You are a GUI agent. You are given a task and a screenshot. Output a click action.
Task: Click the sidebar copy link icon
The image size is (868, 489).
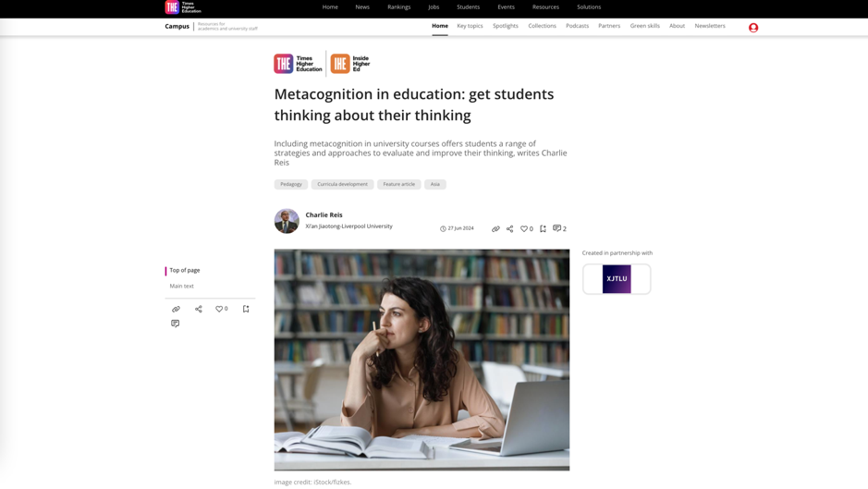point(176,309)
